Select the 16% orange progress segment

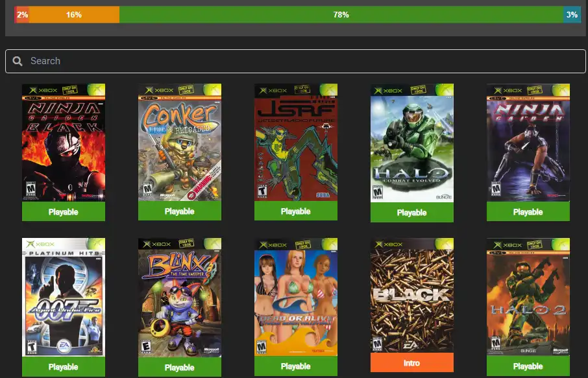(x=74, y=15)
